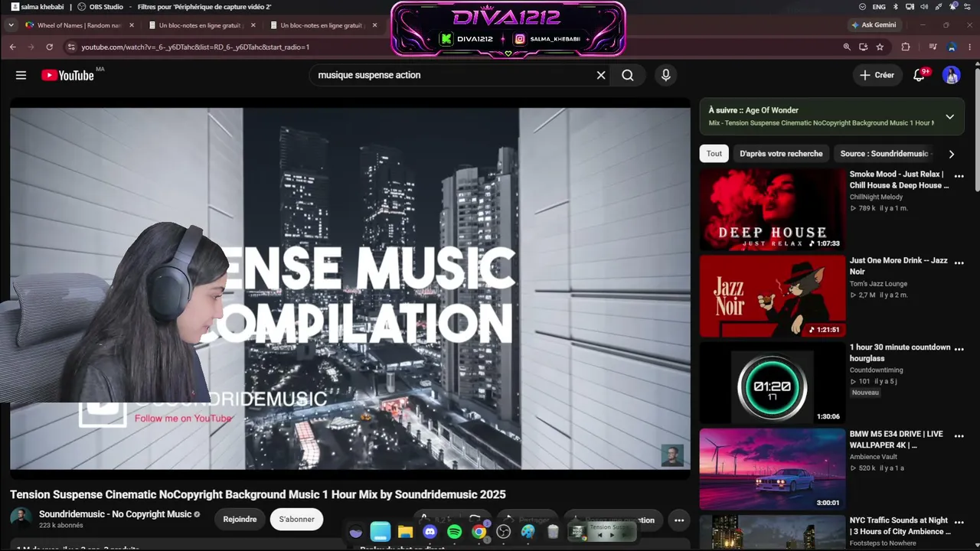The image size is (980, 551).
Task: Select the D'après votre recherche chip
Action: pyautogui.click(x=781, y=154)
